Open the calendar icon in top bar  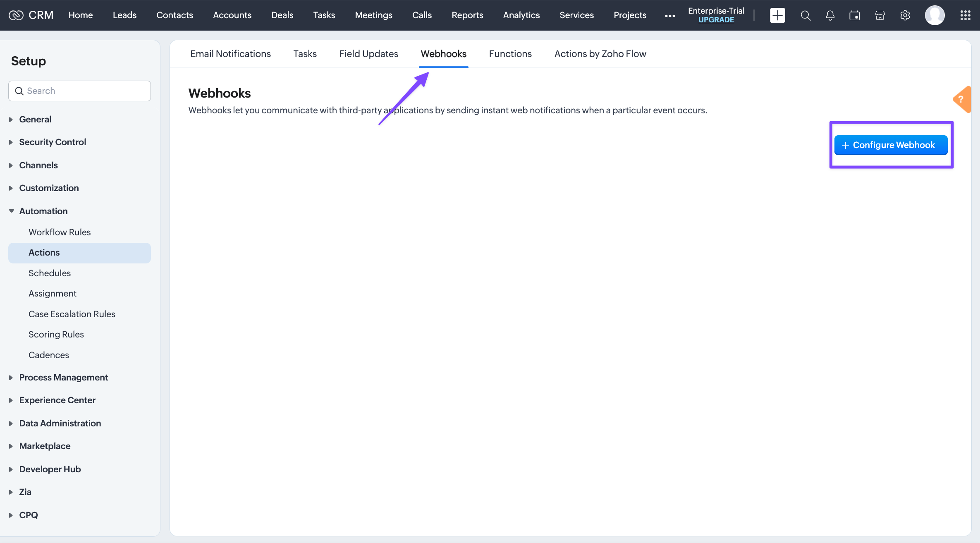[x=855, y=15]
